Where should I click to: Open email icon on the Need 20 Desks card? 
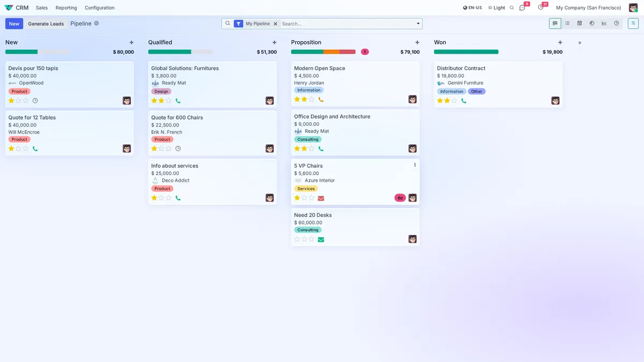pyautogui.click(x=321, y=239)
